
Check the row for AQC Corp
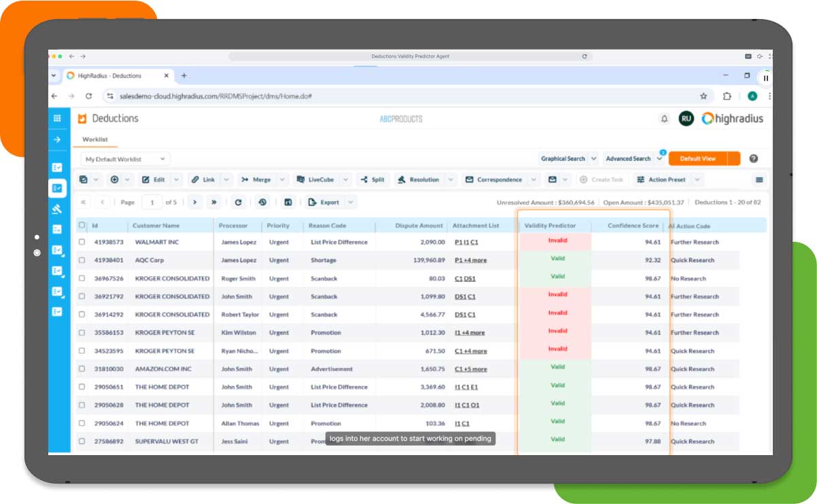(82, 260)
